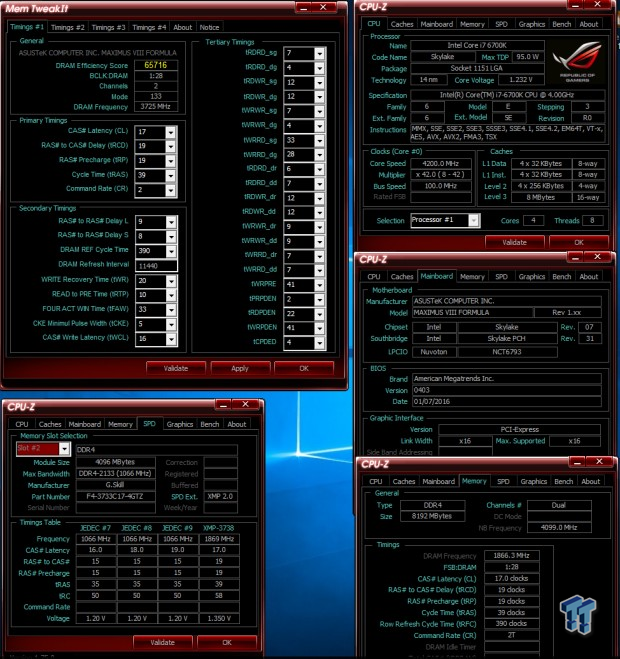This screenshot has width=620, height=659.
Task: Expand the tRDWR_dd dropdown arrow
Action: pyautogui.click(x=319, y=213)
